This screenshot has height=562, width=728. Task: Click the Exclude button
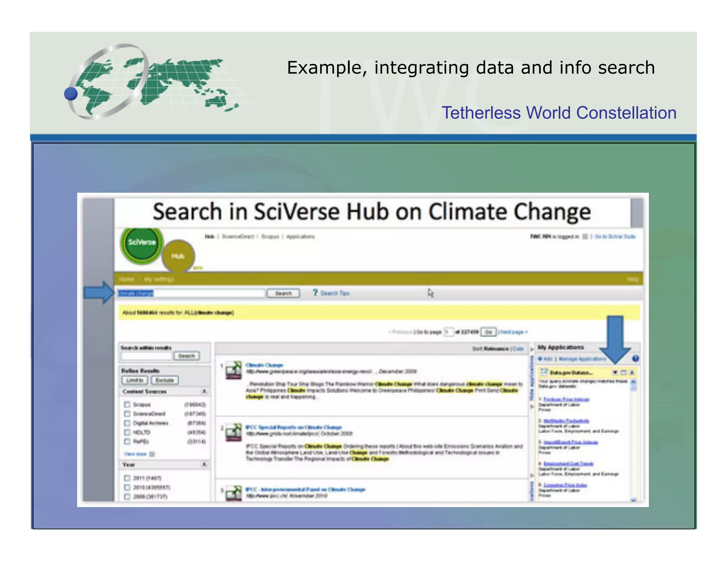coord(165,380)
